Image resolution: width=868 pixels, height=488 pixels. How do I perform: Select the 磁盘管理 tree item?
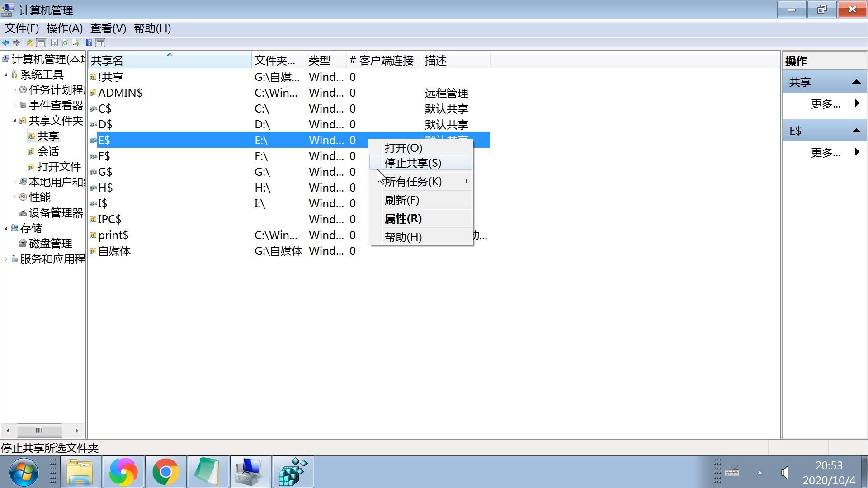[50, 244]
